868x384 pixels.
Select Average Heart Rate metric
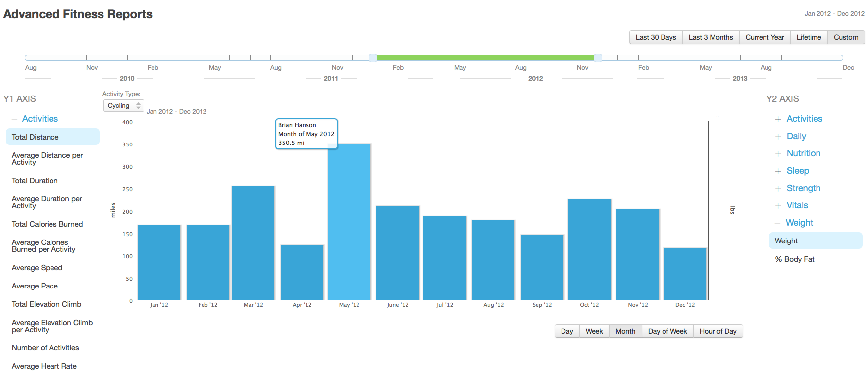(44, 366)
